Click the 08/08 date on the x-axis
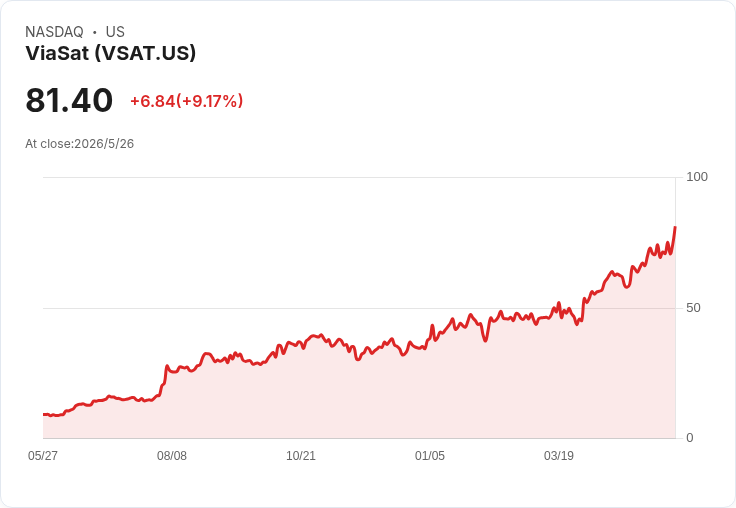The width and height of the screenshot is (736, 508). [x=172, y=456]
